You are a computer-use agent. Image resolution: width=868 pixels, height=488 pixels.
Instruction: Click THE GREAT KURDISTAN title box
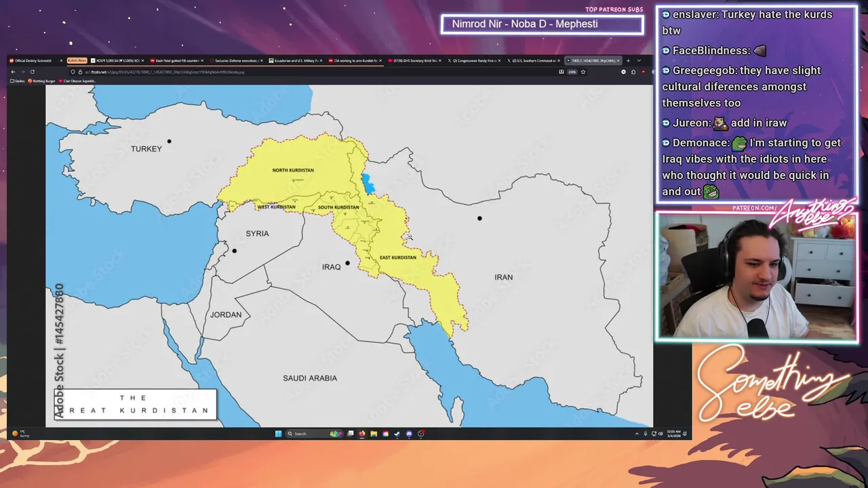[x=136, y=405]
